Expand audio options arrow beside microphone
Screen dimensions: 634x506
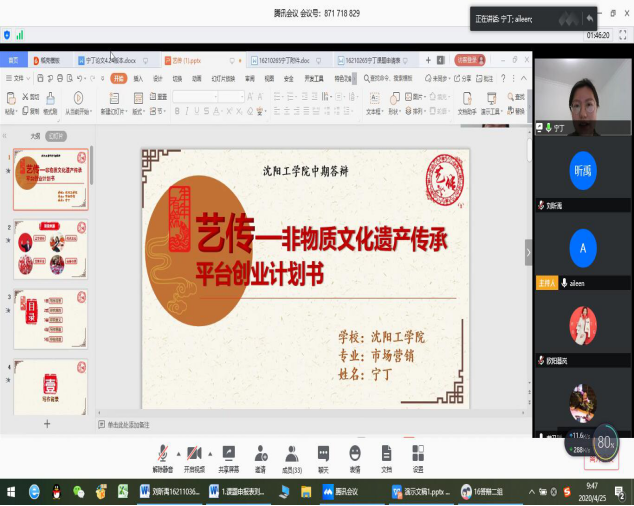click(177, 452)
